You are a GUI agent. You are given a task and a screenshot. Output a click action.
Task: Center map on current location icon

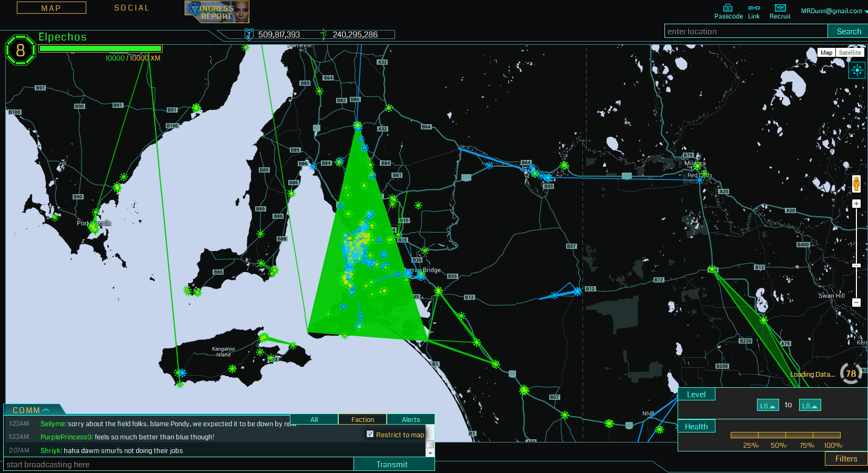857,69
